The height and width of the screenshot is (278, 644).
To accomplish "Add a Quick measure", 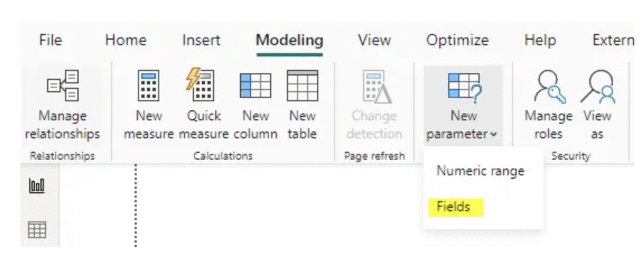I will [x=203, y=104].
